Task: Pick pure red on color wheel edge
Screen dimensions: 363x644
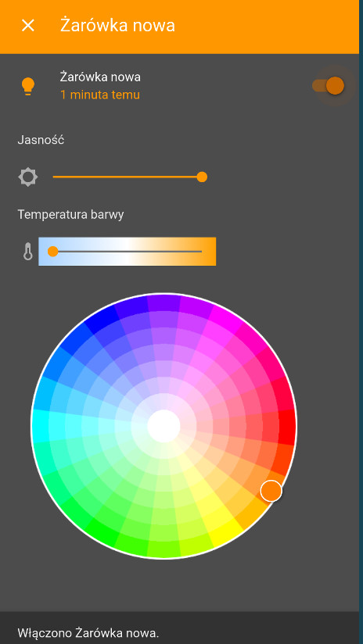Action: pos(287,426)
